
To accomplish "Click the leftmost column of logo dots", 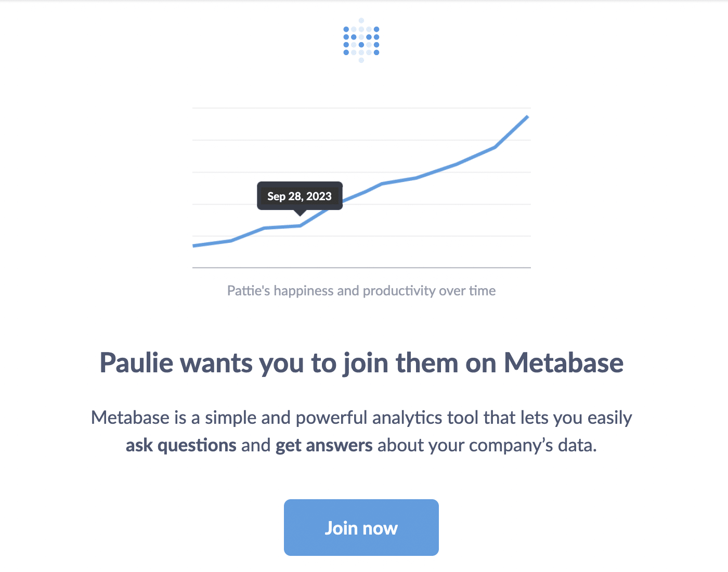I will (x=346, y=41).
